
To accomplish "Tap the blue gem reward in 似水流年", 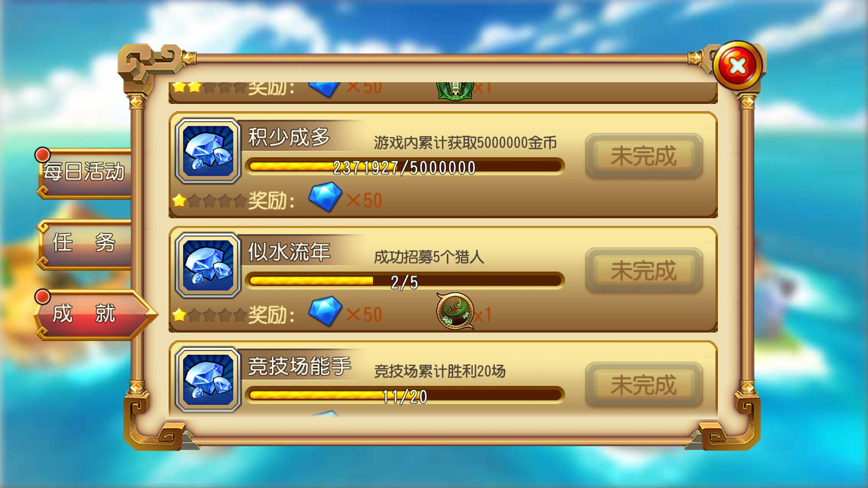I will [x=325, y=311].
